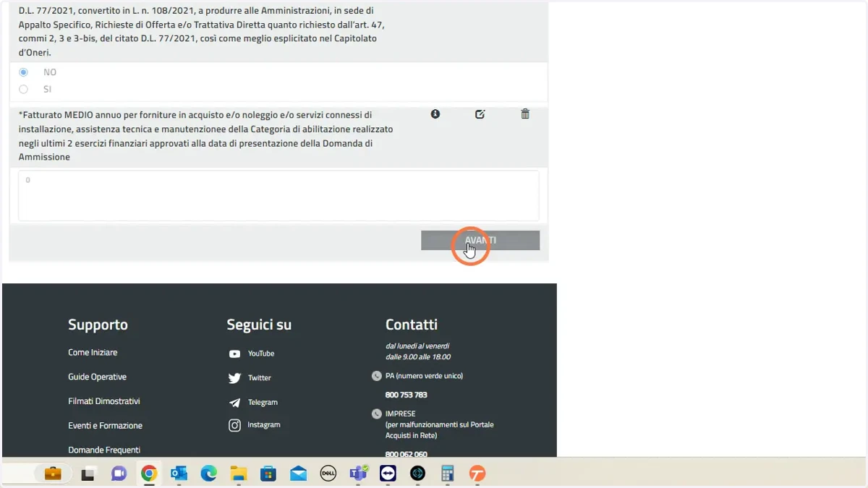Open Task View from the taskbar
This screenshot has height=488, width=868.
[x=88, y=474]
